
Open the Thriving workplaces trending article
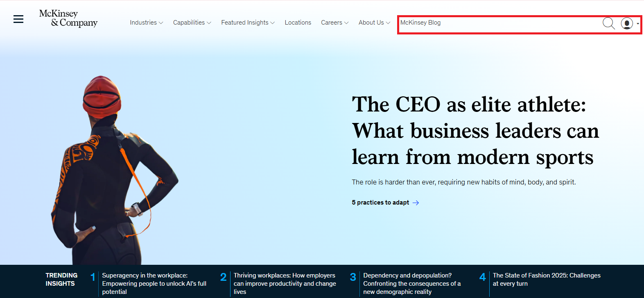[285, 283]
